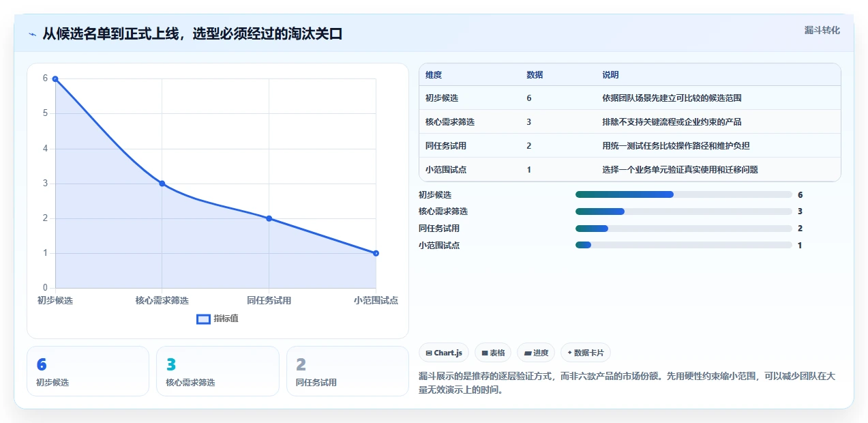Click x-axis label 初步候选 on chart

tap(55, 300)
